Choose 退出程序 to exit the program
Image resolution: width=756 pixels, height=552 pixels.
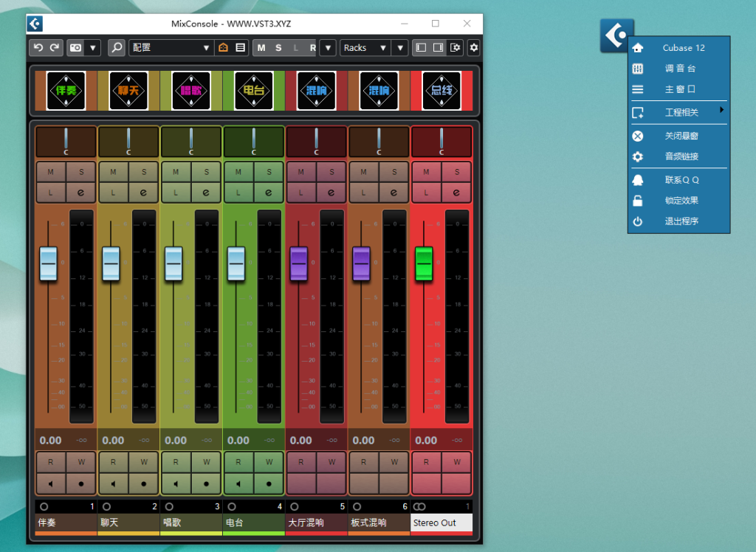(679, 221)
